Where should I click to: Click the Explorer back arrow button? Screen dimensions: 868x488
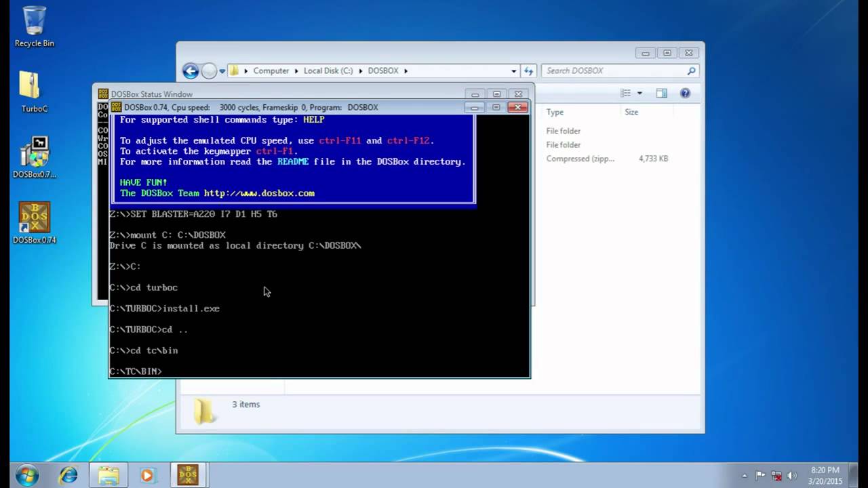click(x=191, y=70)
